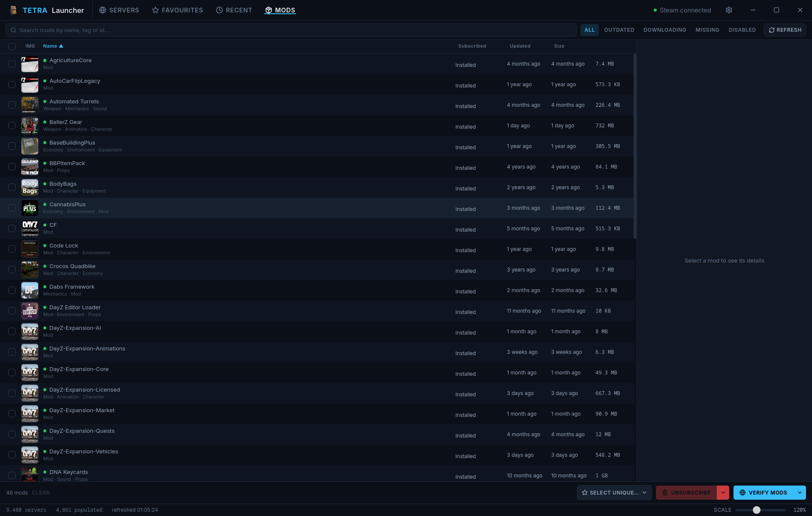The width and height of the screenshot is (812, 516).
Task: Switch to the Servers tab
Action: tap(119, 10)
